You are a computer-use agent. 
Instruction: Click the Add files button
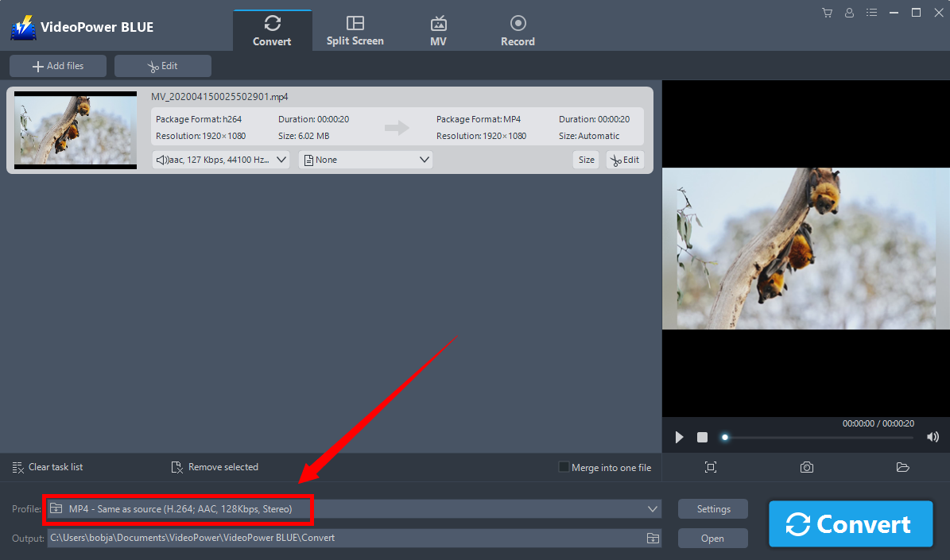[x=58, y=66]
